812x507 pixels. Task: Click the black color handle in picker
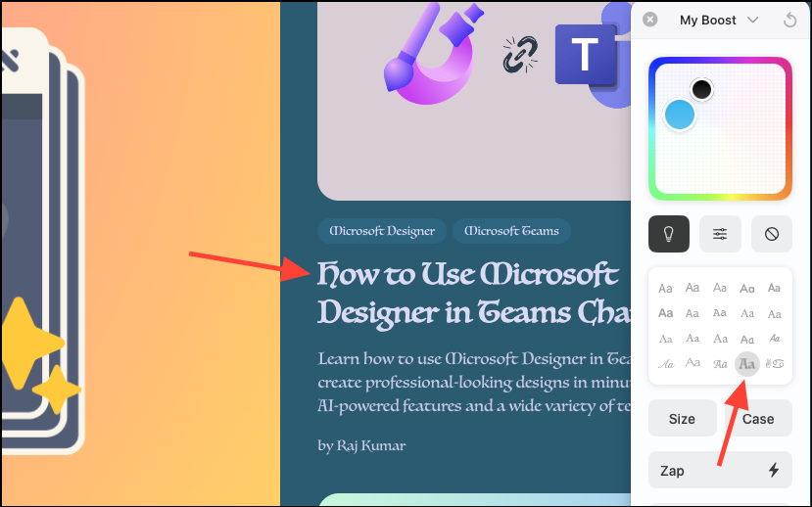tap(701, 89)
